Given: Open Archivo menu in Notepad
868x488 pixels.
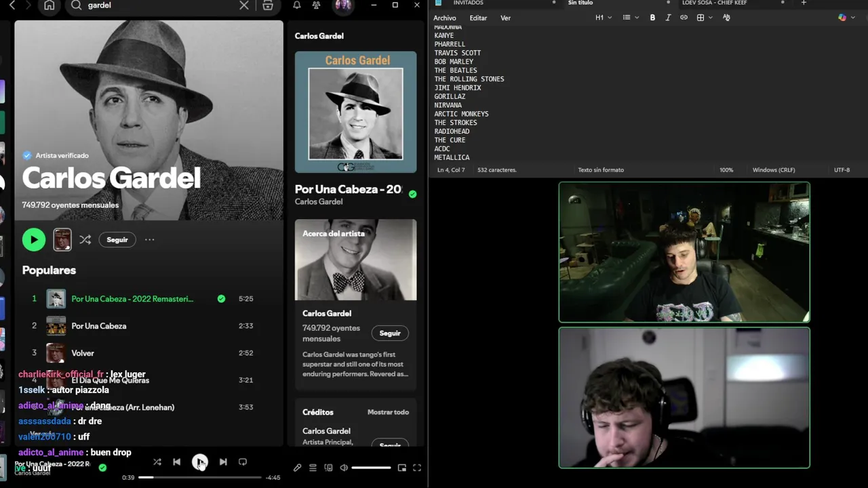Looking at the screenshot, I should tap(445, 18).
